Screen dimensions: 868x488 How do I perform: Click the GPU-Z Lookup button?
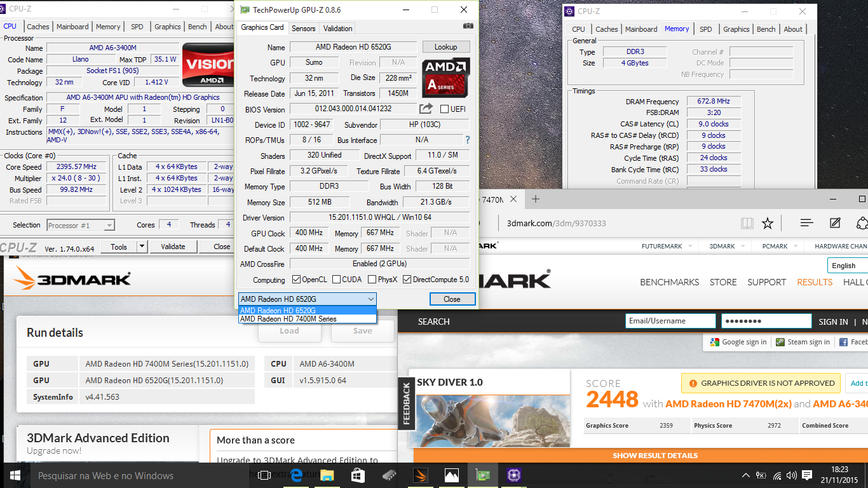[445, 47]
